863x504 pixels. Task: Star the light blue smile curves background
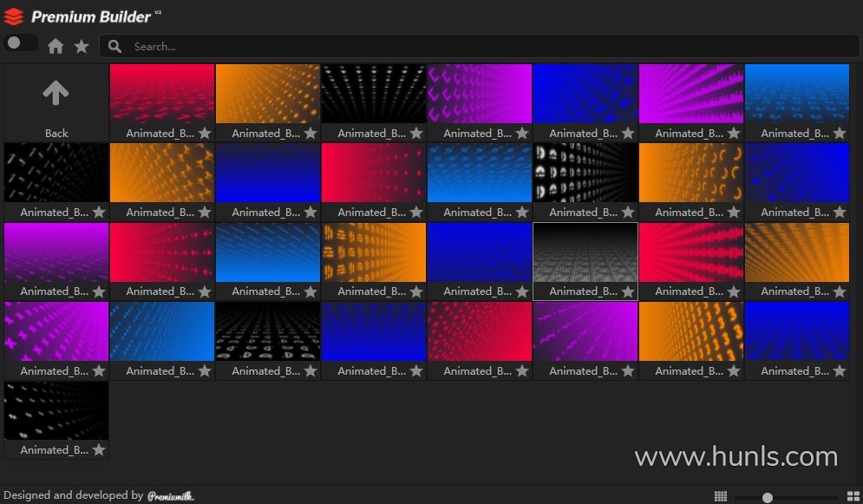click(840, 133)
